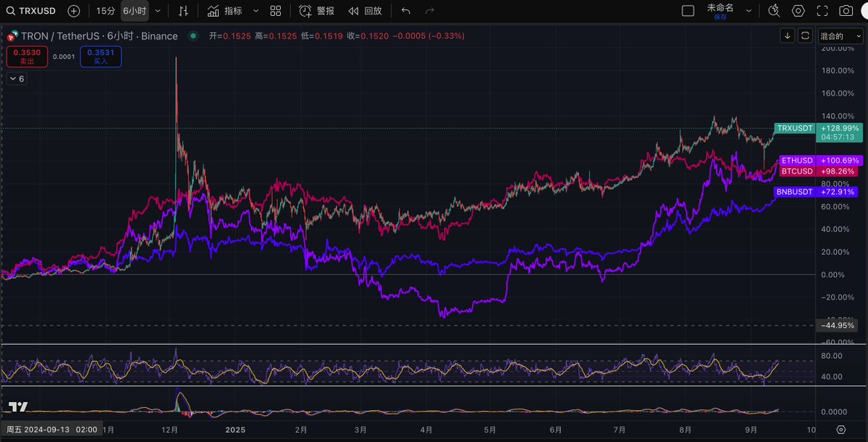Create a 警报 alert
This screenshot has height=442, width=868.
(316, 11)
